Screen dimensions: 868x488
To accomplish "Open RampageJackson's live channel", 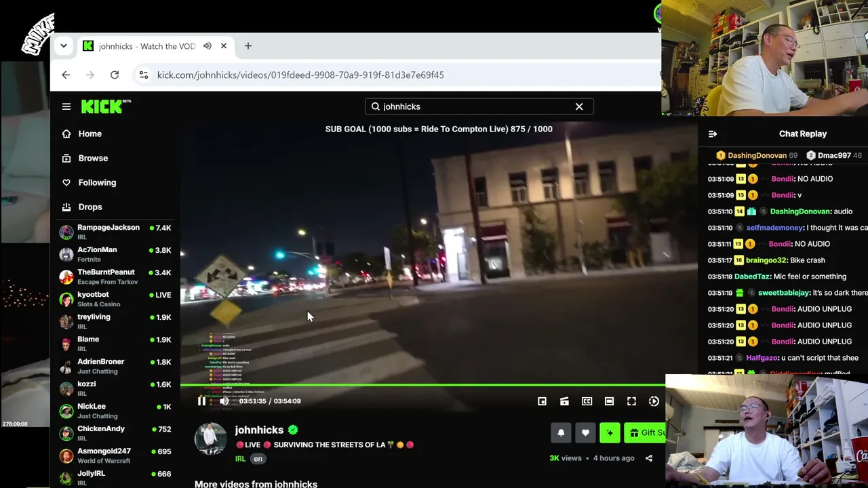I will tap(115, 232).
